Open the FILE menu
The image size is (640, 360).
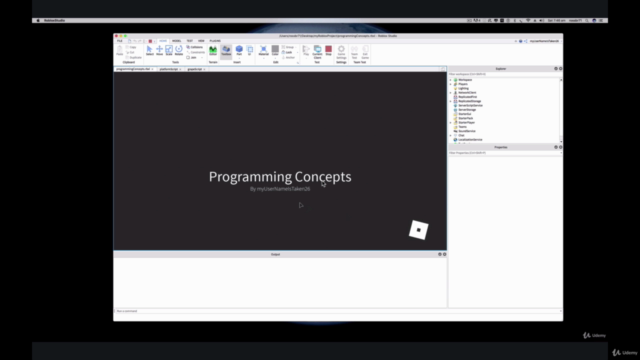(x=120, y=41)
